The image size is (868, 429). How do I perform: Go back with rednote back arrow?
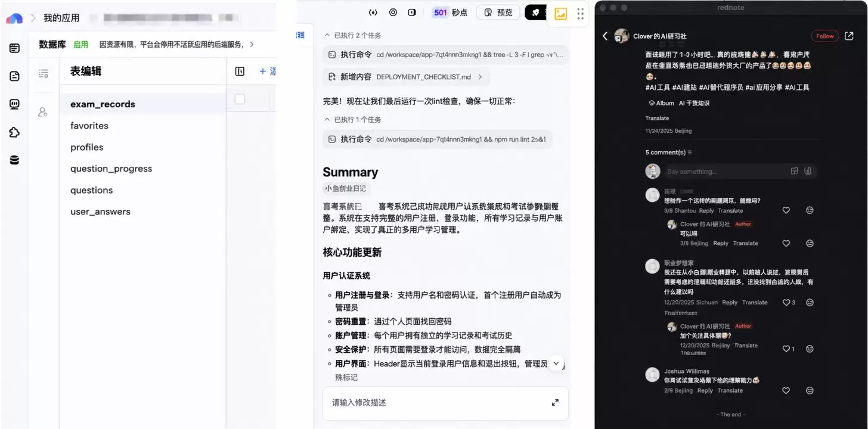[605, 36]
